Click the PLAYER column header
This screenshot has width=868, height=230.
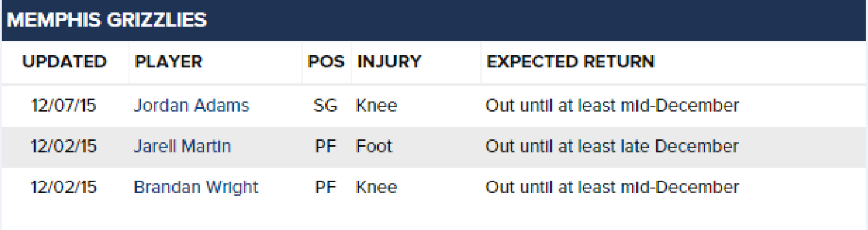coord(169,62)
